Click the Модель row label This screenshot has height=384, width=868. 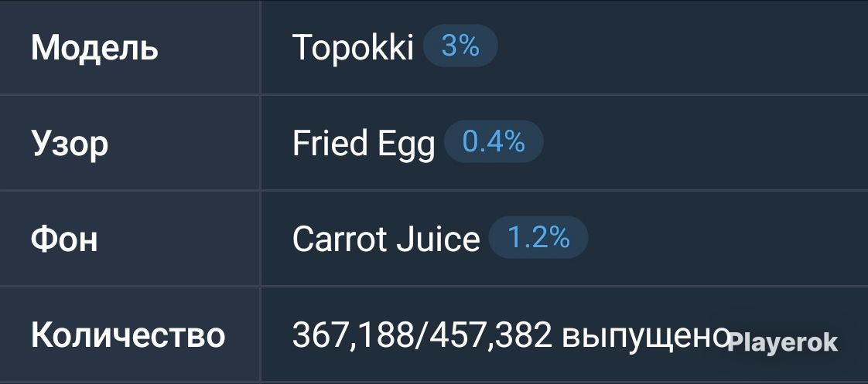pos(94,48)
